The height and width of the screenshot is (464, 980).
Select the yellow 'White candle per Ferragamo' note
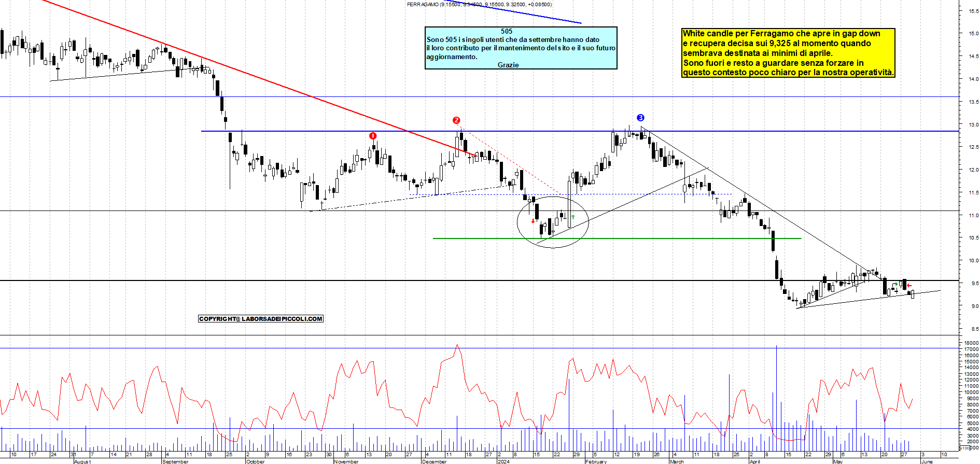pos(788,53)
